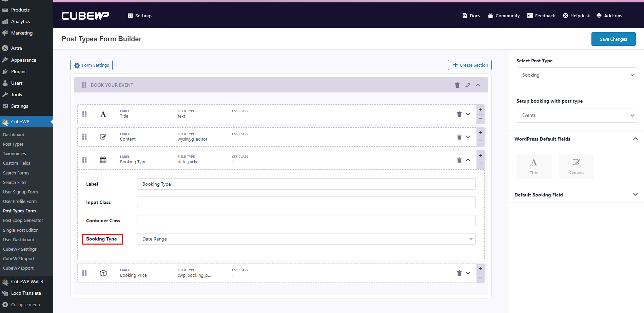Click the CubeWP logo
Viewport: 644px width, 313px height.
coord(85,16)
